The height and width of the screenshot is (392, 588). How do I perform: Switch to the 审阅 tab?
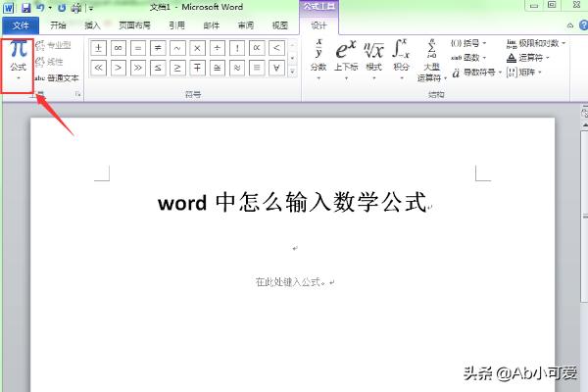(x=246, y=25)
